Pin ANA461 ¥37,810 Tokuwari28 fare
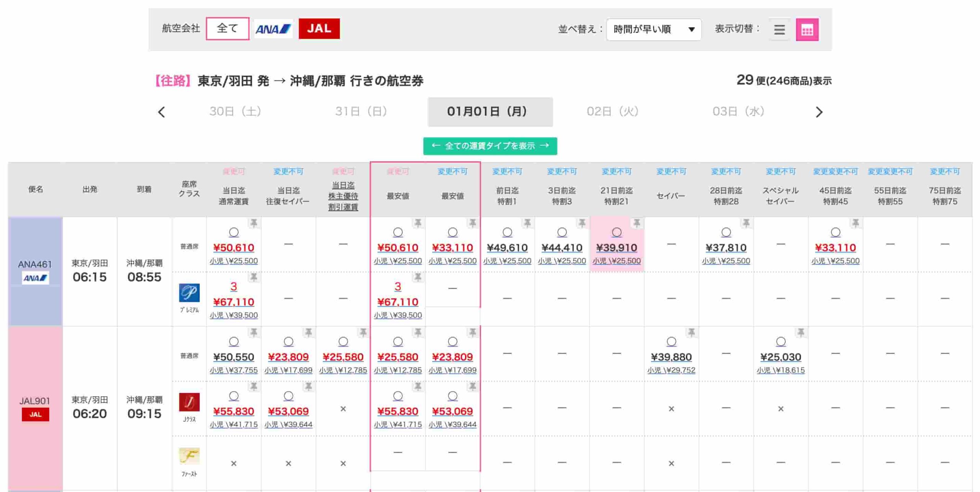Screen dimensions: 980x492 (x=746, y=223)
